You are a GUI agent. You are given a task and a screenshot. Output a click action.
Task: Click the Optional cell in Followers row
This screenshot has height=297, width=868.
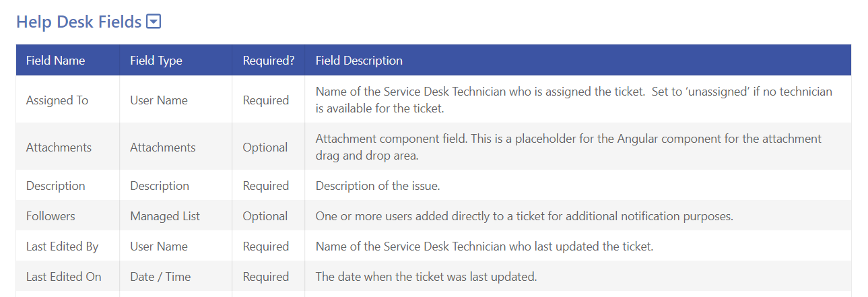click(x=265, y=216)
